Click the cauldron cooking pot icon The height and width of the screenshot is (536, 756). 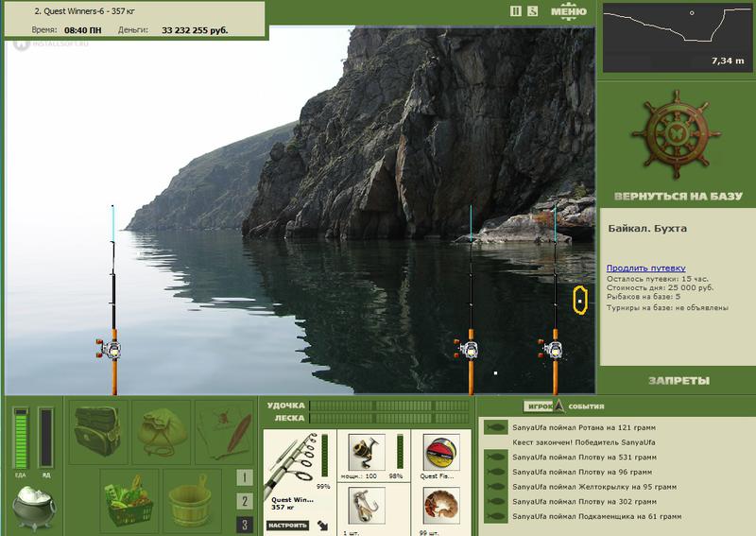33,508
